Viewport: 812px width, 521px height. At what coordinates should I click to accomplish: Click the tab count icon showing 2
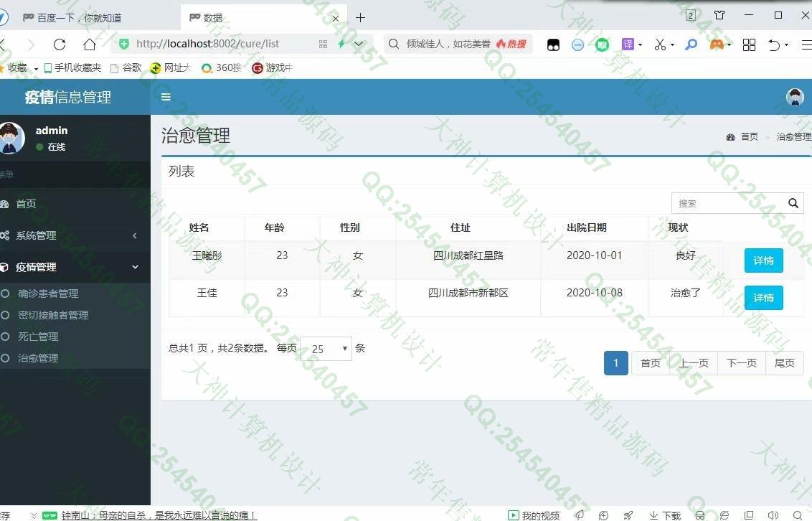(x=690, y=15)
